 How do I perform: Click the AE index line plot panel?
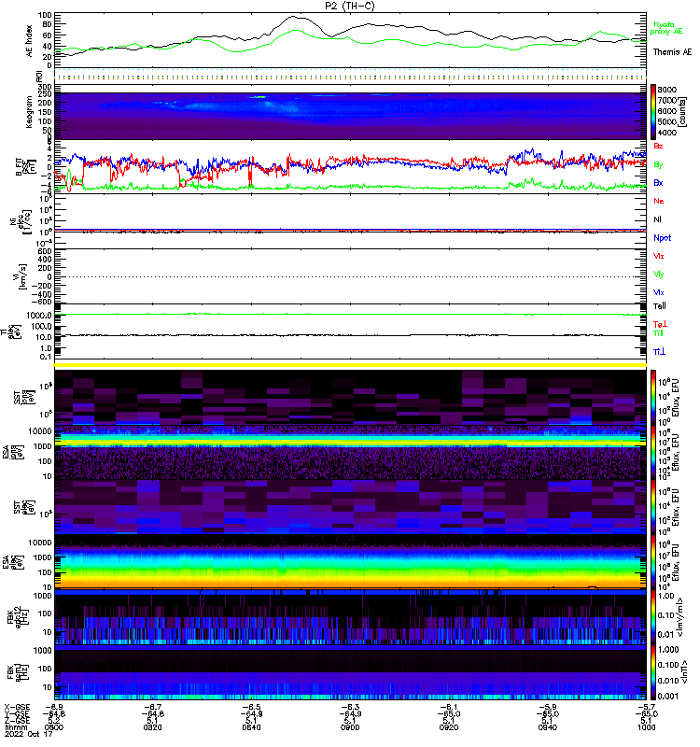click(x=351, y=41)
